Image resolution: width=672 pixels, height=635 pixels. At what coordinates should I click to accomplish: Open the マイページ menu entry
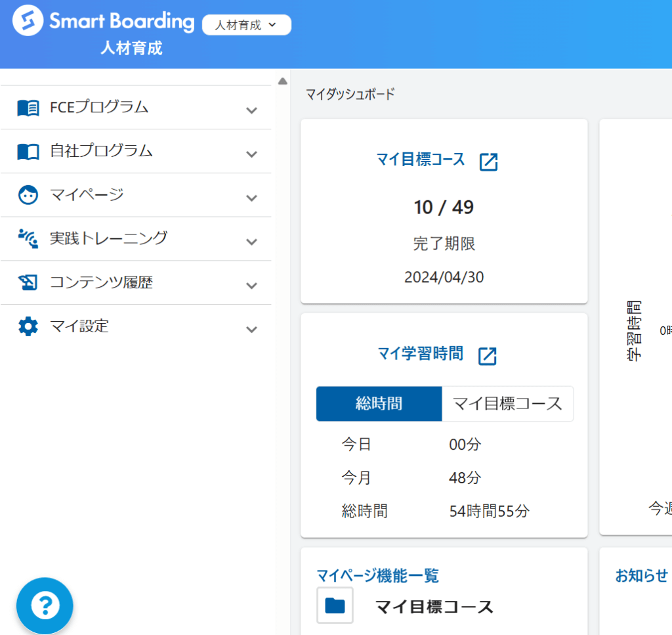click(85, 195)
